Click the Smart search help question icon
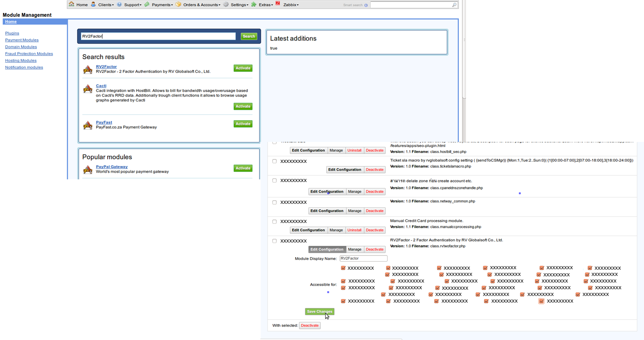Image resolution: width=644 pixels, height=340 pixels. pos(366,5)
